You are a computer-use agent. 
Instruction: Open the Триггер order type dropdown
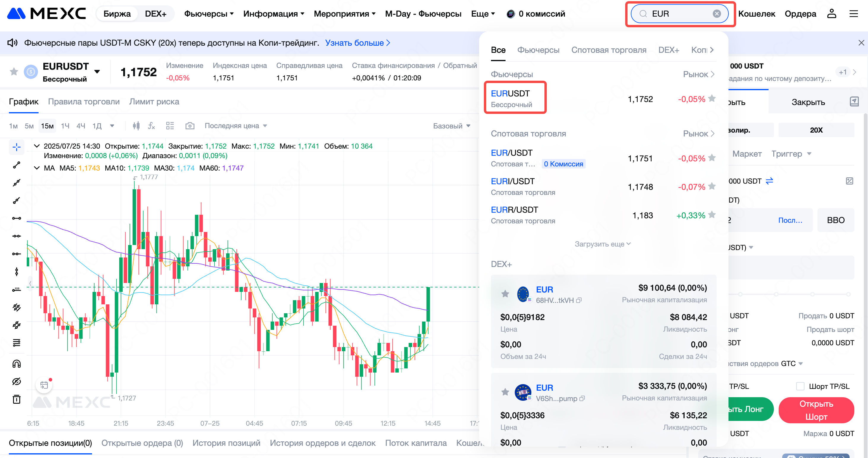(791, 154)
